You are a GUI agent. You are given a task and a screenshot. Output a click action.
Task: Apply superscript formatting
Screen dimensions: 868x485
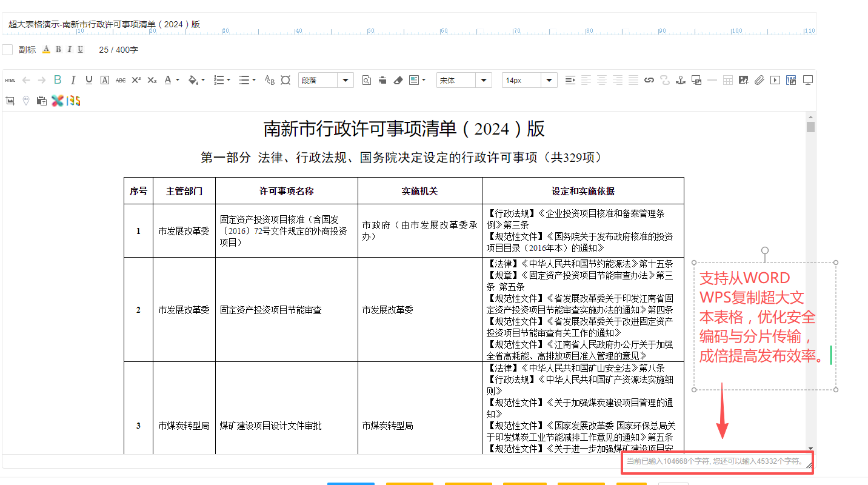(x=136, y=80)
